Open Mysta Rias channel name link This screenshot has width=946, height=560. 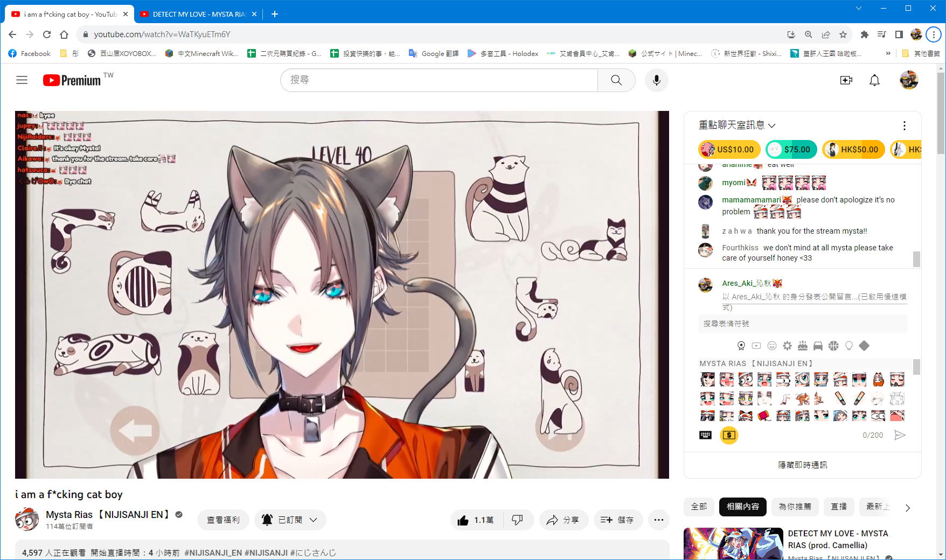108,515
